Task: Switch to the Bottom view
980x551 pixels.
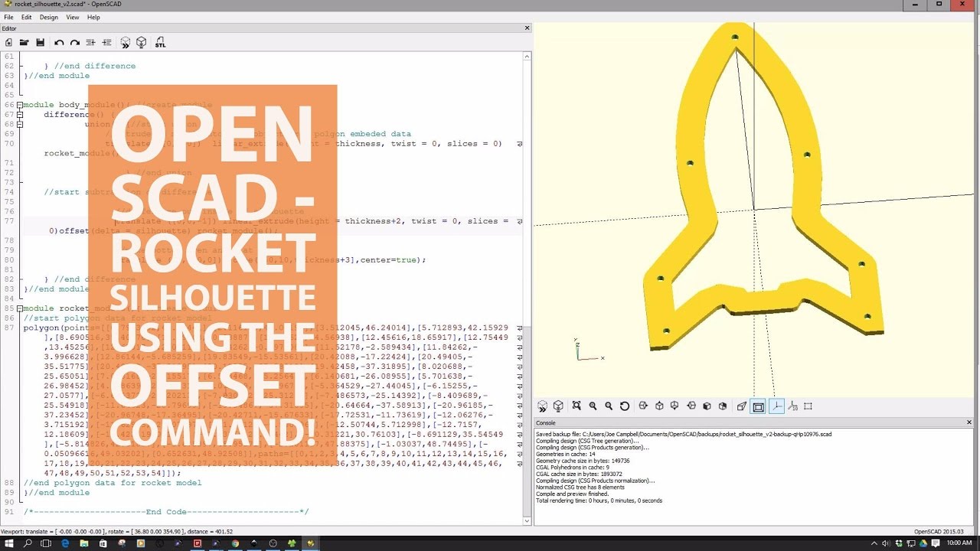Action: click(675, 406)
